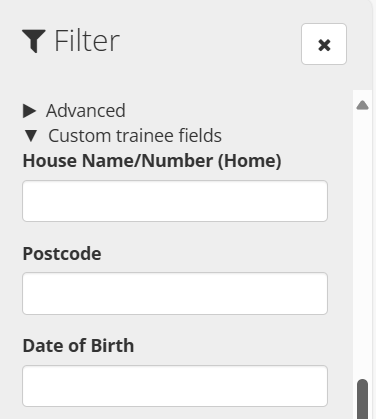Screen dimensions: 376x419
Task: Focus the House Name/Number (Home) text box
Action: pos(175,201)
